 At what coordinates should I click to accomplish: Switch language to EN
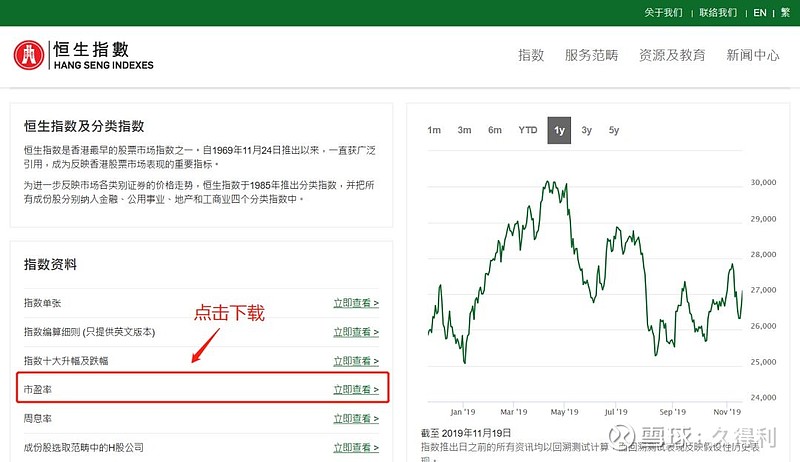tap(760, 13)
